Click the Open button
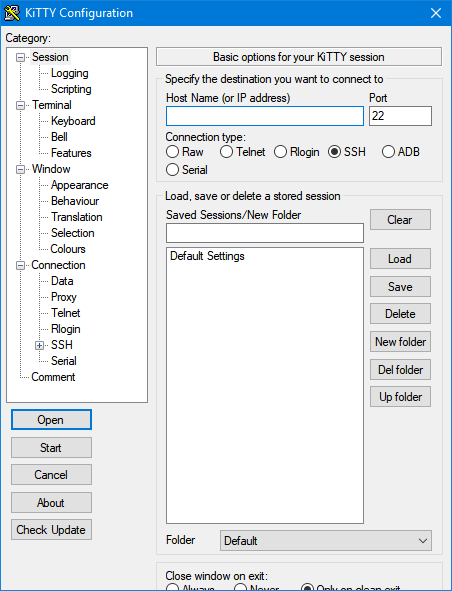This screenshot has height=591, width=452. pyautogui.click(x=51, y=420)
